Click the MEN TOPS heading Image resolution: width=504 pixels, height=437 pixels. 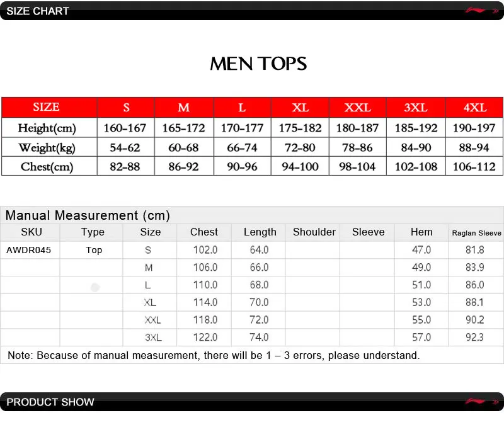pos(258,64)
